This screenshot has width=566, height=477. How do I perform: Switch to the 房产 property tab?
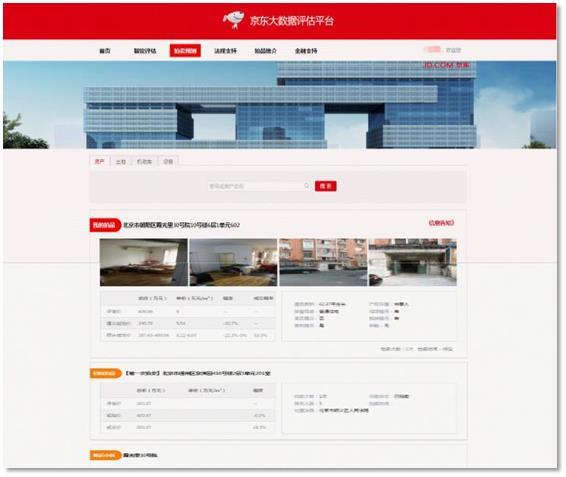(x=100, y=161)
